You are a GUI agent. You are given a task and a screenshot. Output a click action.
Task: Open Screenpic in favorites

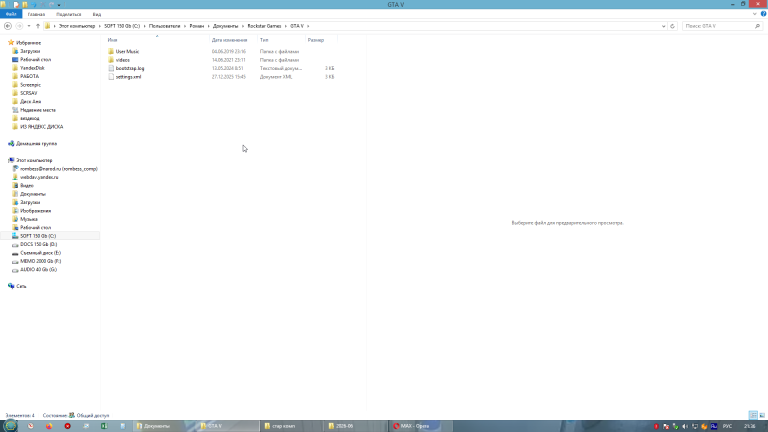30,85
